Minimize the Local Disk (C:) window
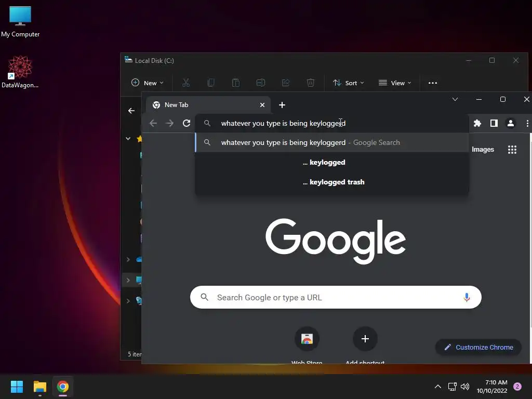 (469, 60)
